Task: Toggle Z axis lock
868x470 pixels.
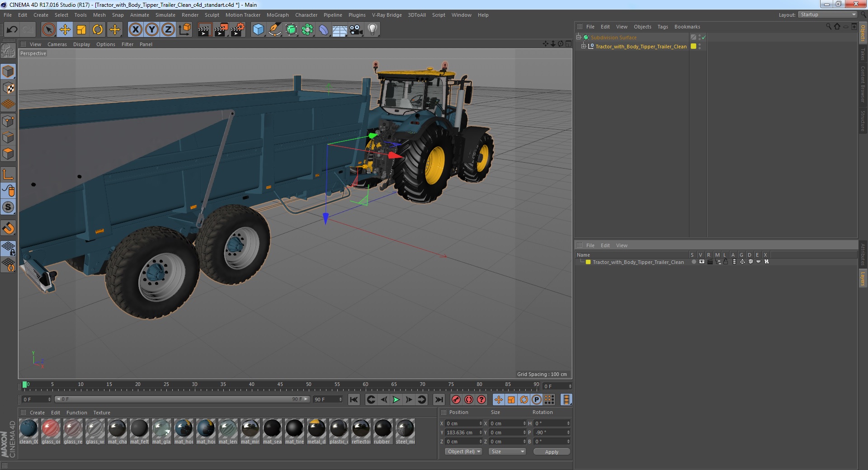Action: (168, 30)
